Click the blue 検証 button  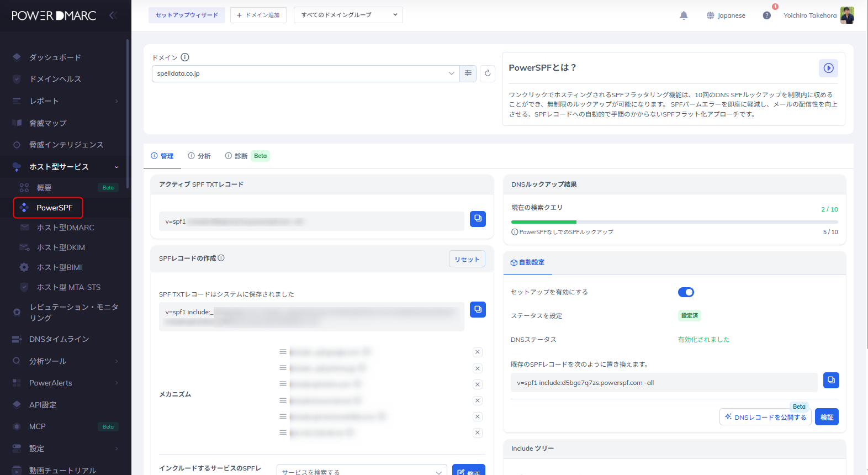pos(827,417)
